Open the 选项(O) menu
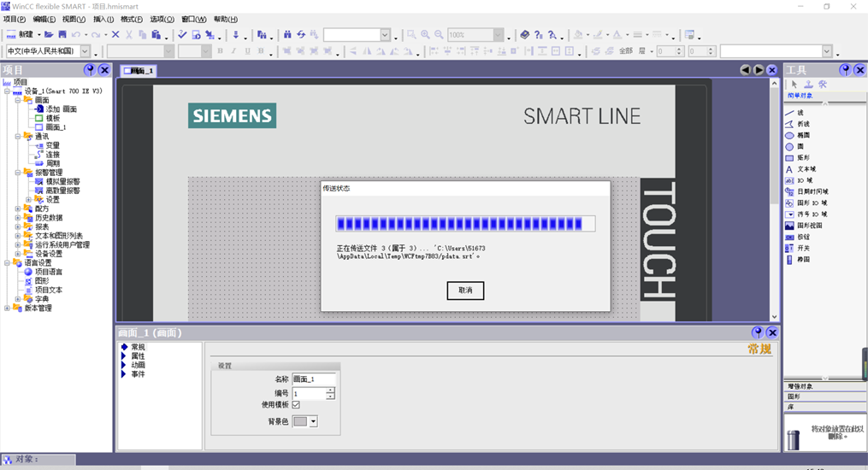The image size is (868, 470). [162, 20]
